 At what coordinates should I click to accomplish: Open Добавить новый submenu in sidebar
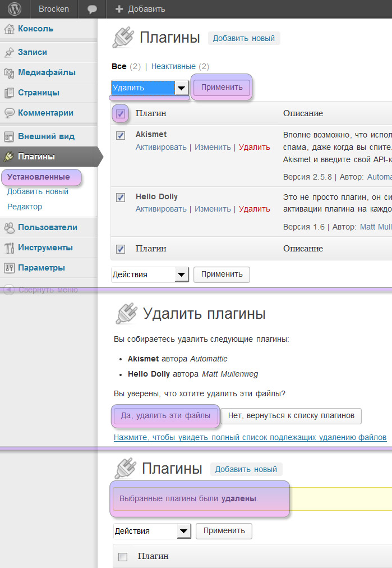[x=38, y=191]
